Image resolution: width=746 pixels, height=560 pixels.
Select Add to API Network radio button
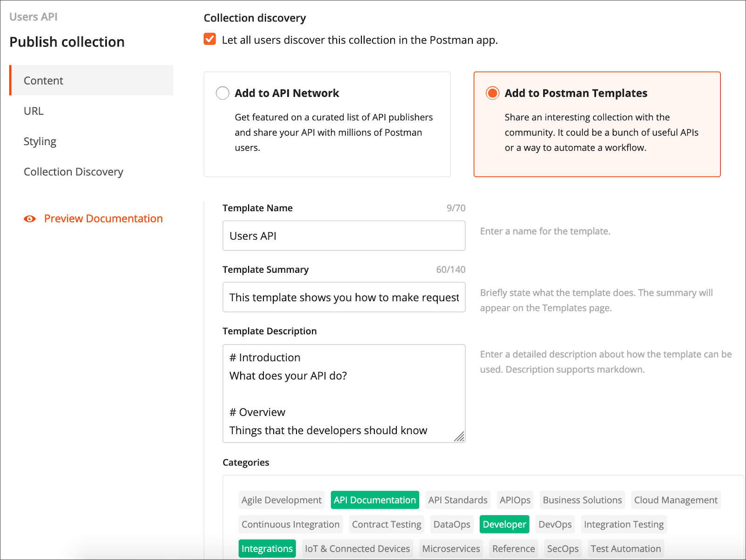point(222,93)
